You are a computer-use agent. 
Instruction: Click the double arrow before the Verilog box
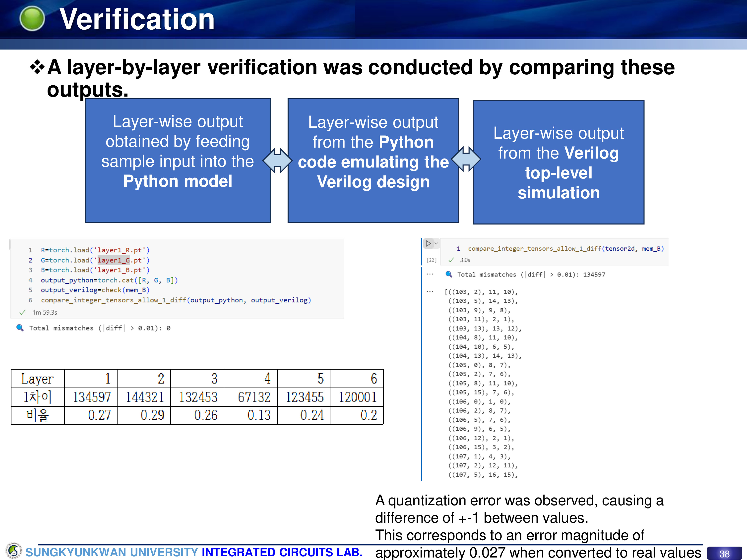coord(466,159)
